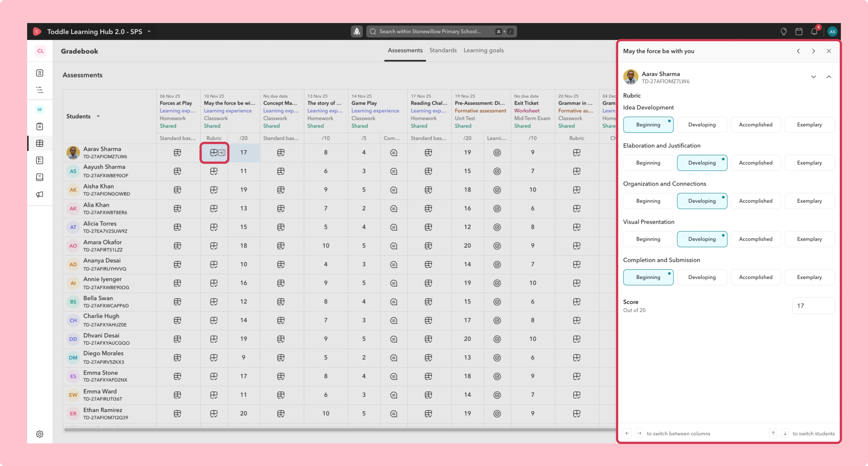This screenshot has height=466, width=868.
Task: Click Aarav Sharma's avatar in the side panel
Action: pos(631,77)
